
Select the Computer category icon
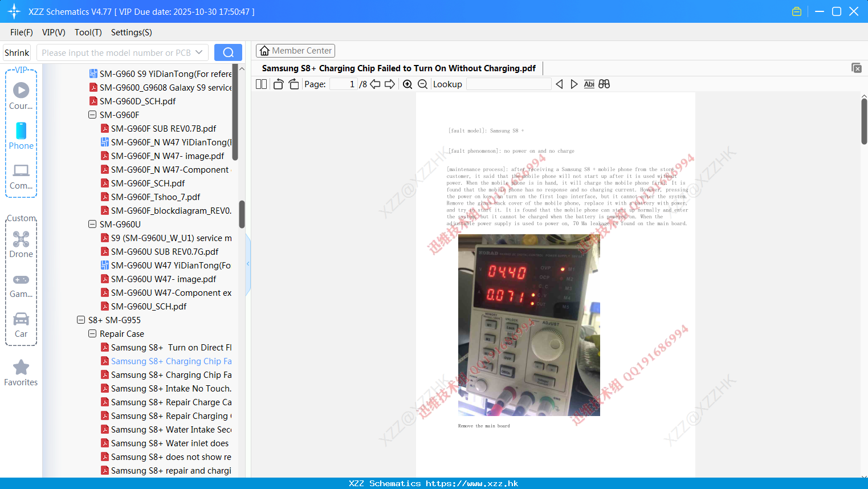click(x=21, y=176)
